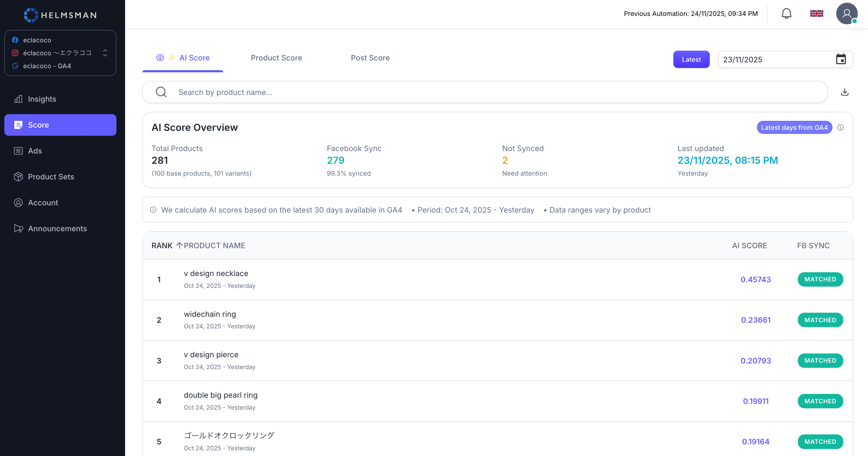Open Announcements in sidebar
Screen dimensions: 868x456
[x=57, y=228]
